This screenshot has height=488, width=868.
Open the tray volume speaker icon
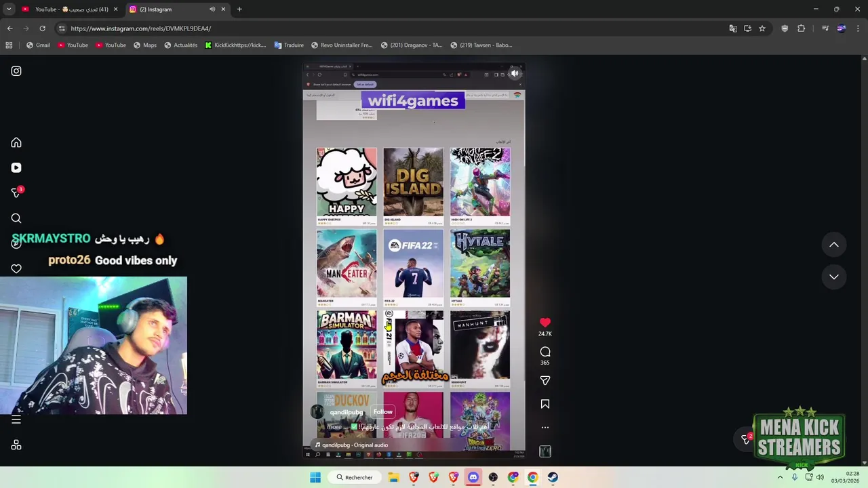pos(819,477)
